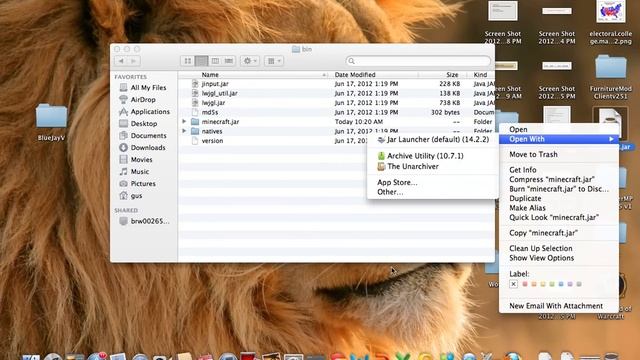Expand the natives folder triangle
Screen dimensions: 640x360
(x=184, y=131)
